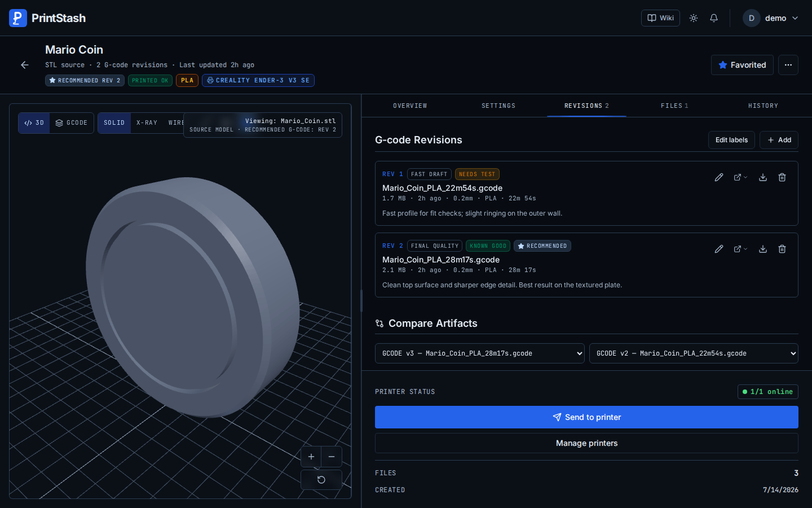This screenshot has width=812, height=508.
Task: Click the Compare Artifacts icon
Action: (x=379, y=323)
